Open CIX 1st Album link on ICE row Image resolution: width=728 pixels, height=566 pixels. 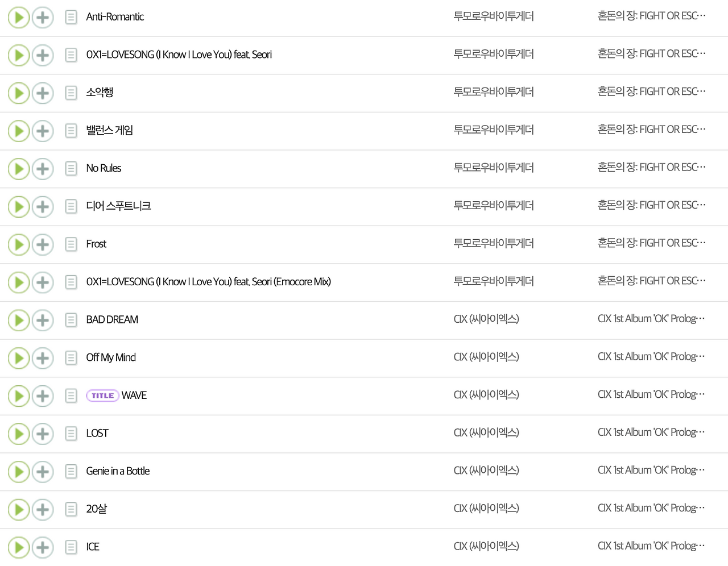coord(651,546)
